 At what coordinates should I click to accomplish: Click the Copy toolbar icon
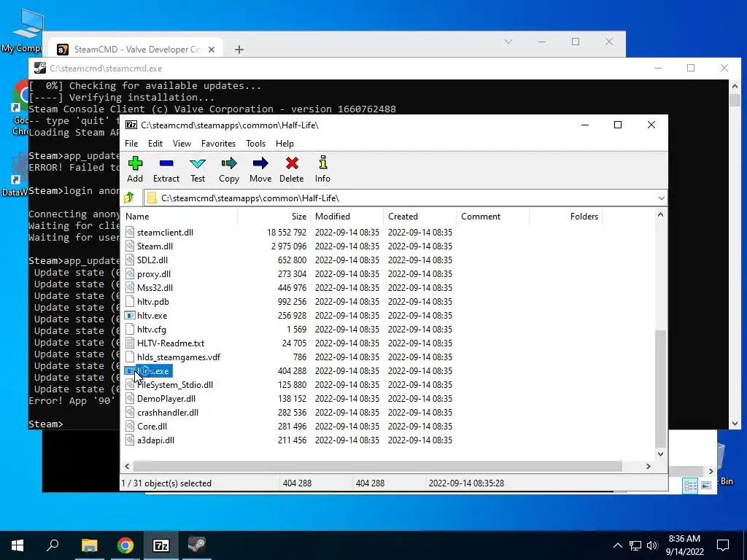228,163
